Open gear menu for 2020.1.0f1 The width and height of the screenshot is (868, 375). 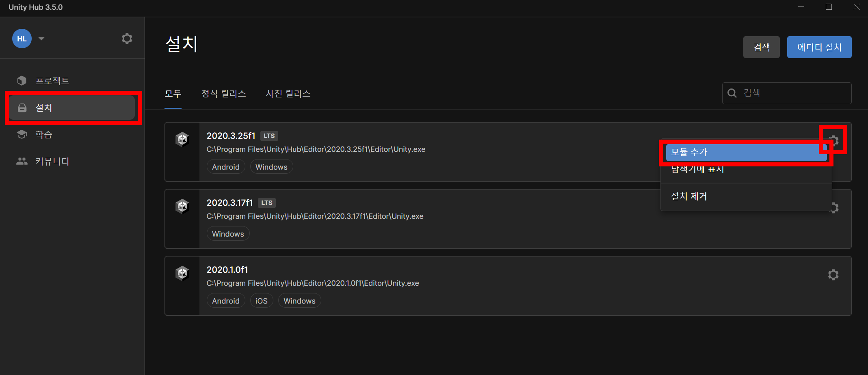(833, 275)
